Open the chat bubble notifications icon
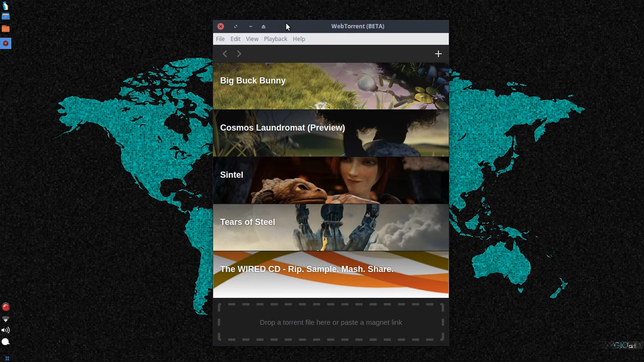The image size is (644, 362). [x=6, y=342]
